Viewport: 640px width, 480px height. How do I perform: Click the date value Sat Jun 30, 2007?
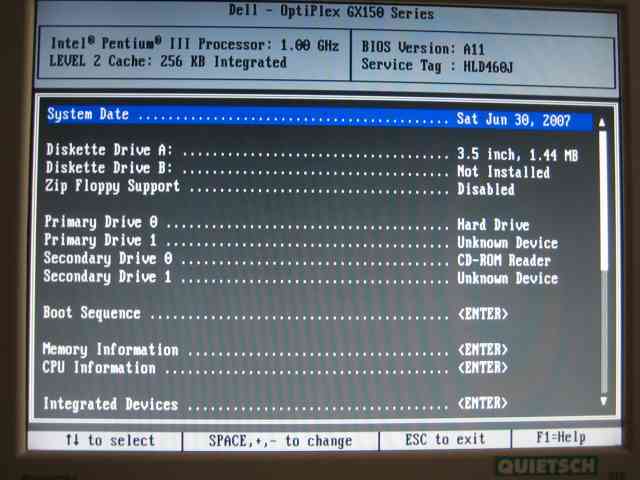pos(513,120)
